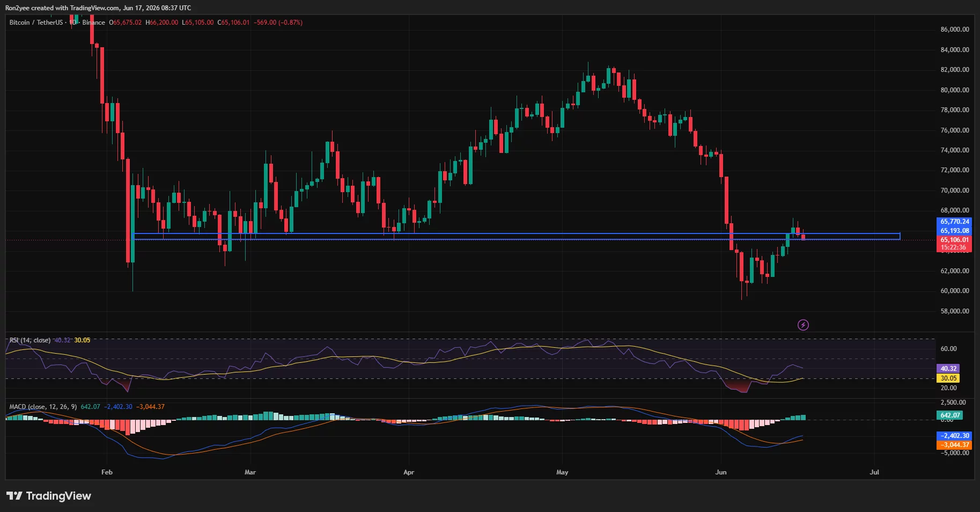Click the MACD −2,402.30 blue axis tag

(x=955, y=436)
